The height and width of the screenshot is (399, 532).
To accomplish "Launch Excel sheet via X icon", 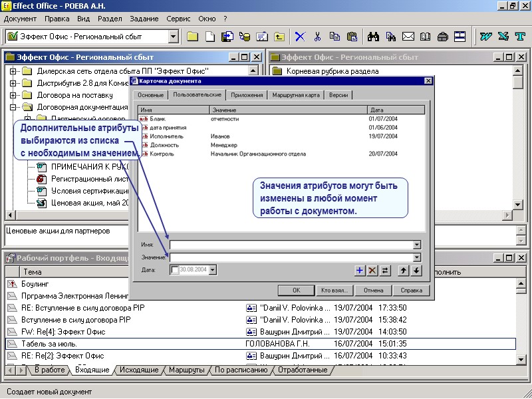I will [x=503, y=37].
